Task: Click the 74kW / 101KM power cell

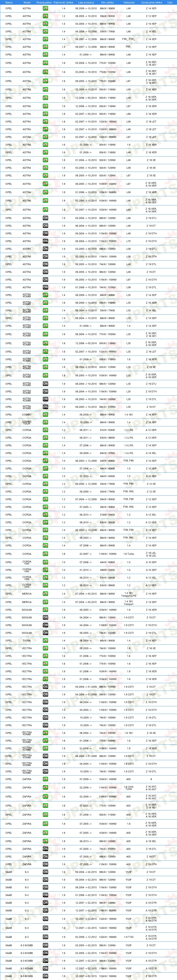Action: coord(107,288)
